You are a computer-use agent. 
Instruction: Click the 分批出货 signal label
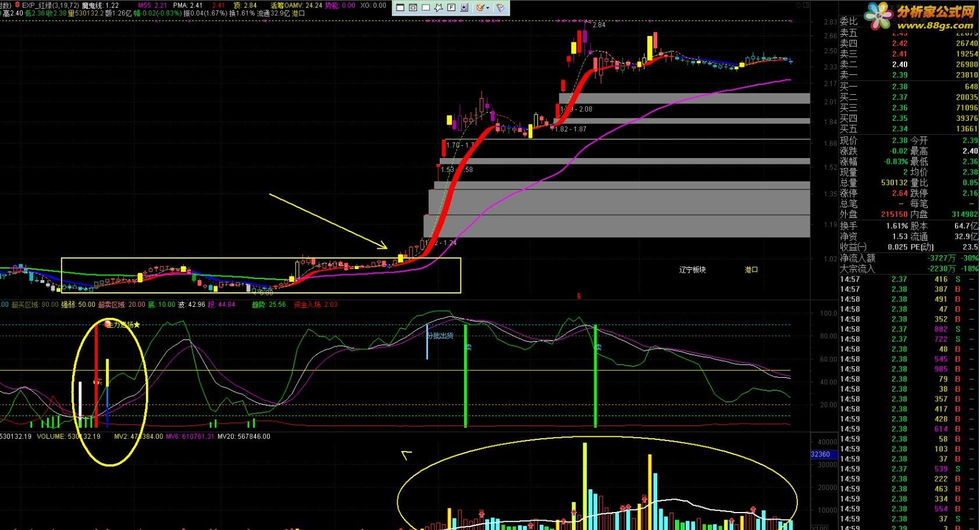pyautogui.click(x=440, y=336)
